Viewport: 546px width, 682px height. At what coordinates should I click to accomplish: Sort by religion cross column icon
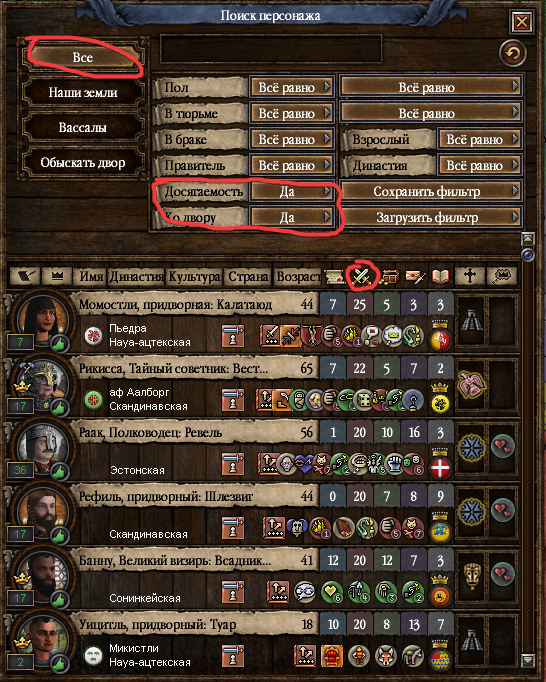click(470, 276)
